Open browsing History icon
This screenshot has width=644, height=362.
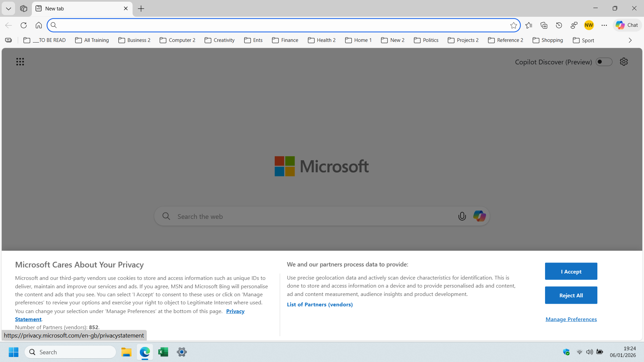(559, 25)
